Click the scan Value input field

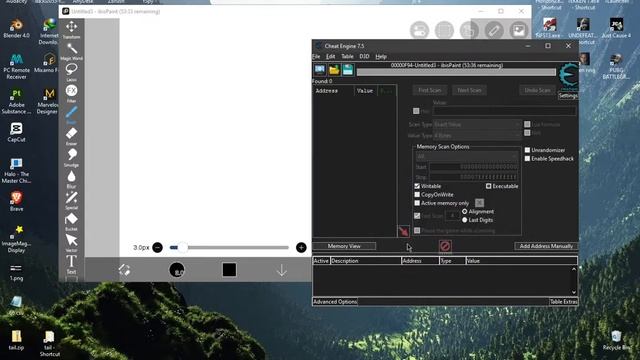coord(504,111)
